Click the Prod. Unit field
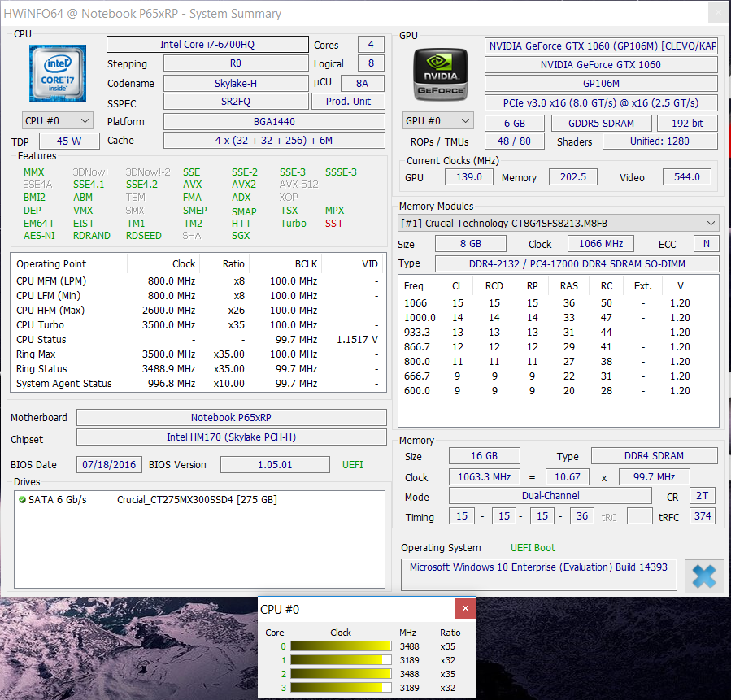Screen dimensions: 731x700 (x=348, y=102)
